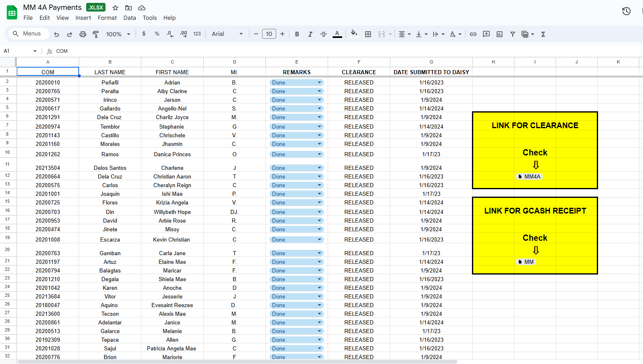This screenshot has height=364, width=643.
Task: Click the Redo icon in toolbar
Action: pos(70,34)
